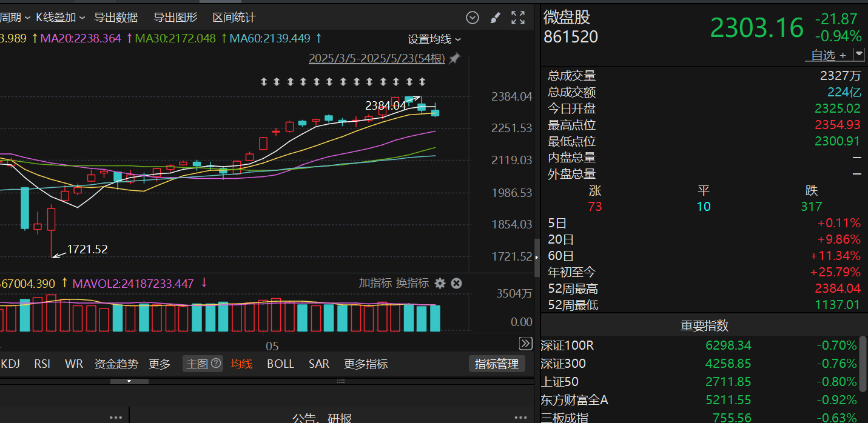Expand the 设置均线 dropdown
The width and height of the screenshot is (868, 423).
point(434,39)
